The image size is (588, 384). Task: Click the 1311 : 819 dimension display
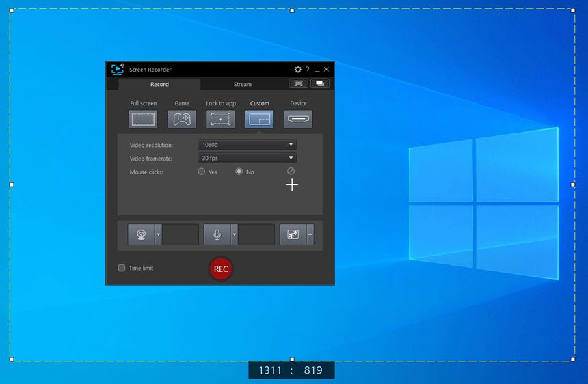(291, 370)
